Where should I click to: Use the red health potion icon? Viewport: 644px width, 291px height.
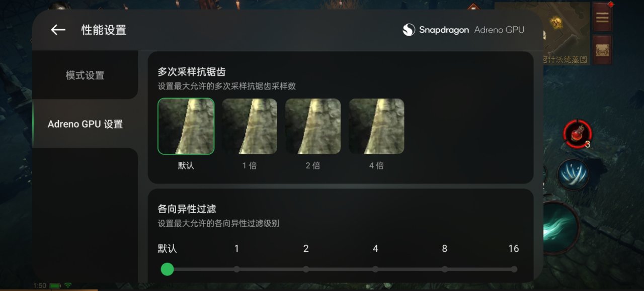pos(578,134)
